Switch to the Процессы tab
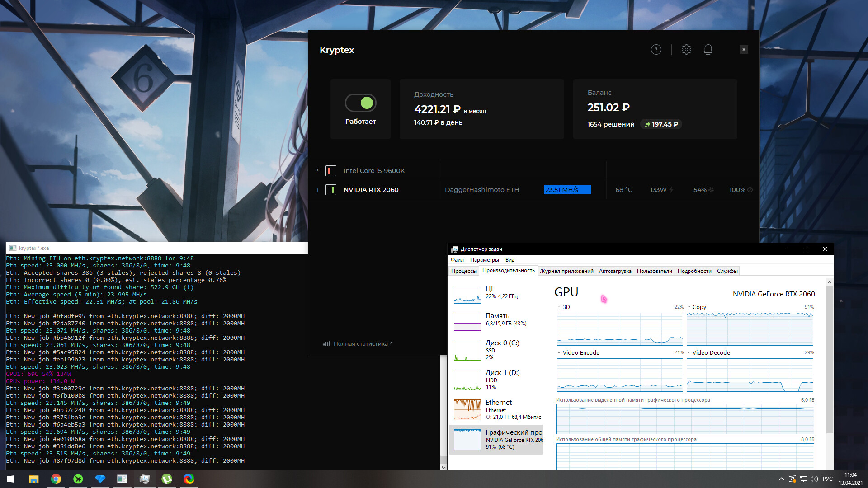 click(464, 271)
